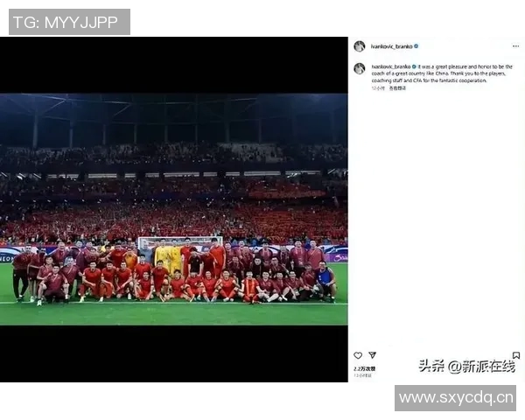This screenshot has width=525, height=420.
Task: Open the team group photo
Action: (174, 209)
